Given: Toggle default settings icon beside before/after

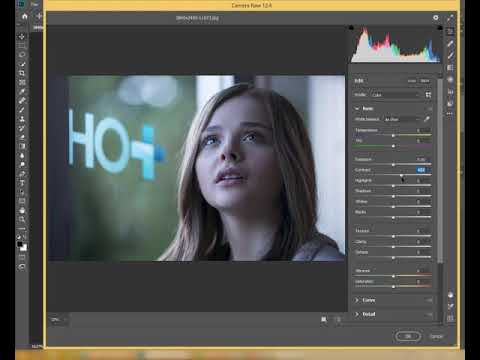Looking at the screenshot, I should pyautogui.click(x=338, y=319).
